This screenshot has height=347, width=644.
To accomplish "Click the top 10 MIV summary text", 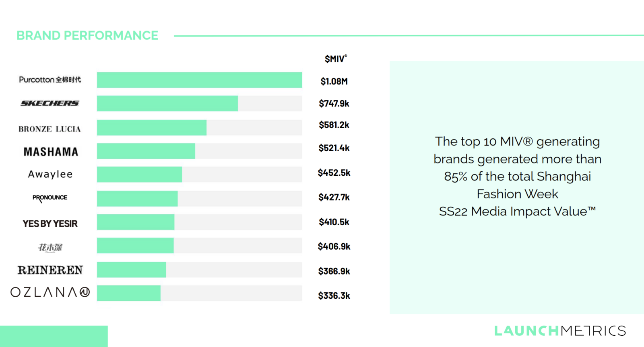I will [x=517, y=176].
